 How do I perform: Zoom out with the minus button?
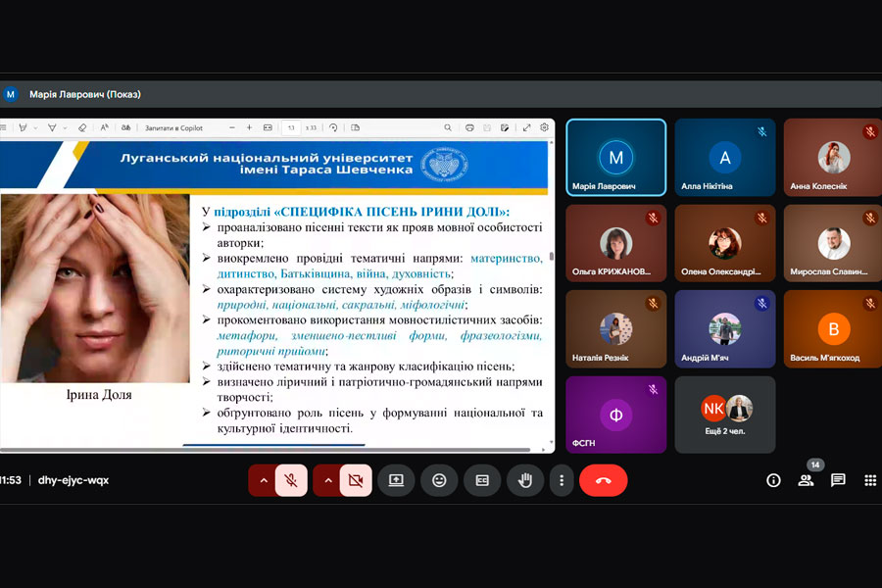(231, 127)
